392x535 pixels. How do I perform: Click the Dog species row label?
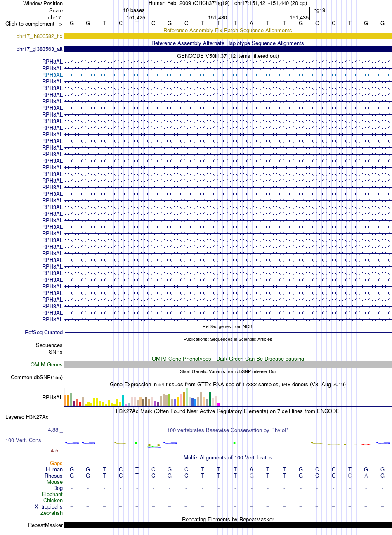58,488
